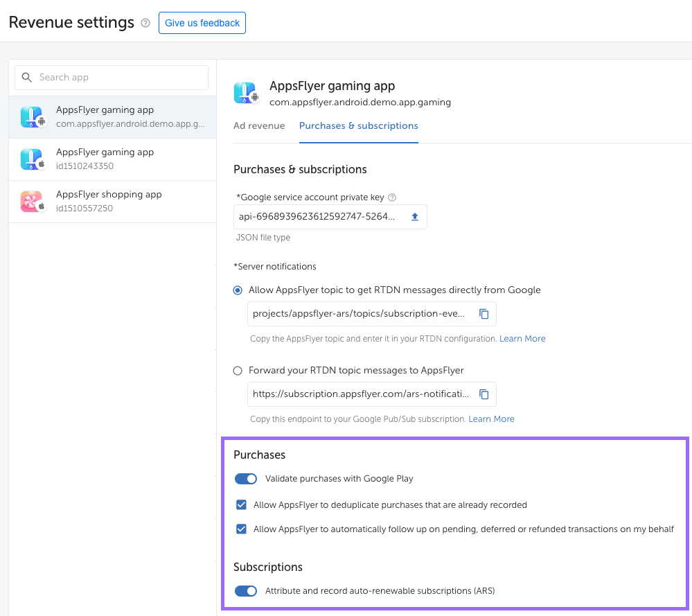The image size is (692, 616).
Task: Select AppsFlyer shopping app id1510557250 row
Action: pyautogui.click(x=112, y=202)
